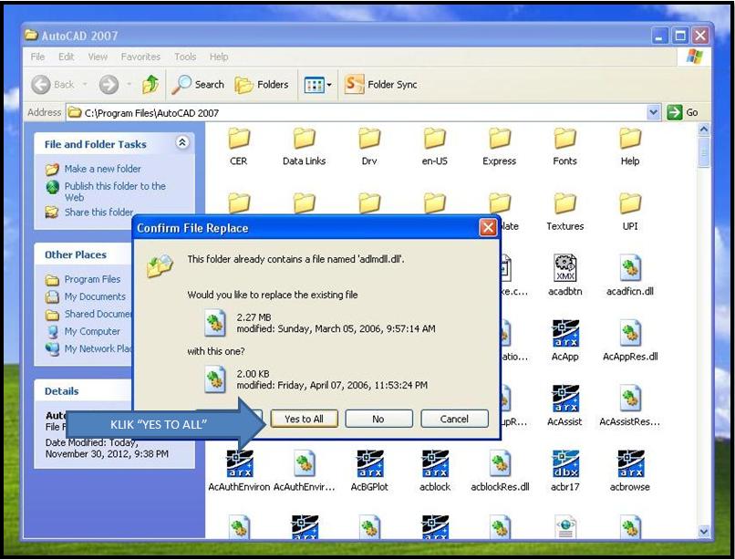
Task: Expand the address bar dropdown arrow
Action: (x=654, y=112)
